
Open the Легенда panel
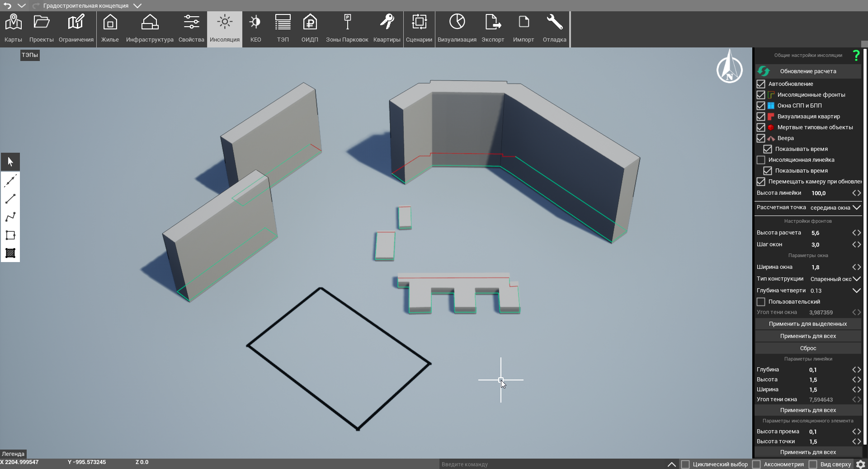point(13,454)
